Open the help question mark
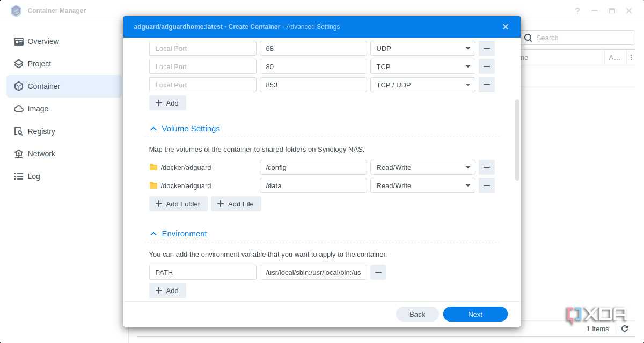The width and height of the screenshot is (644, 343). tap(577, 11)
